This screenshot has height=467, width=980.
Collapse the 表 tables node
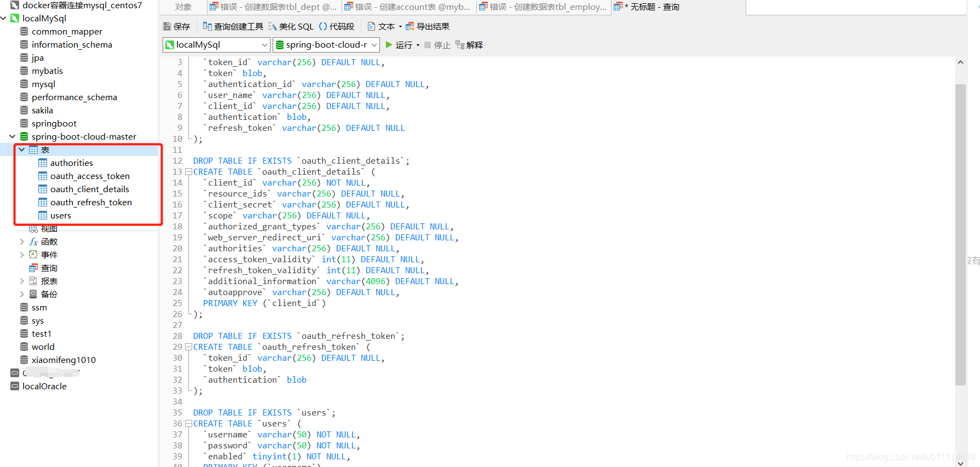(22, 150)
